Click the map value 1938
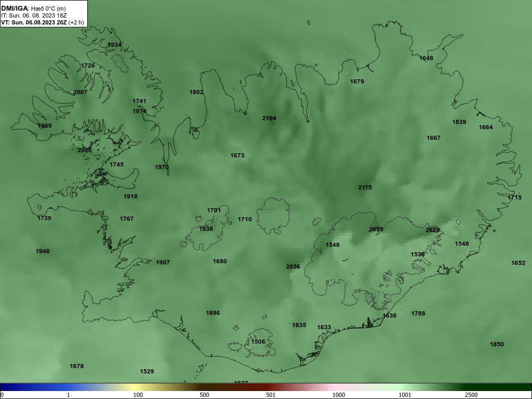532x399 pixels. [206, 229]
